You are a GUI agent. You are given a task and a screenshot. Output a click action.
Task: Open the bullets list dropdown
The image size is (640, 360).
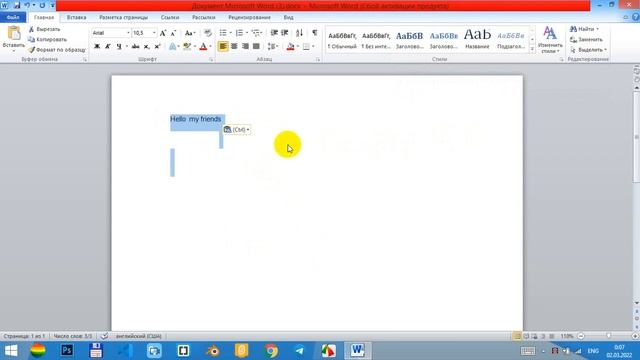tap(230, 33)
